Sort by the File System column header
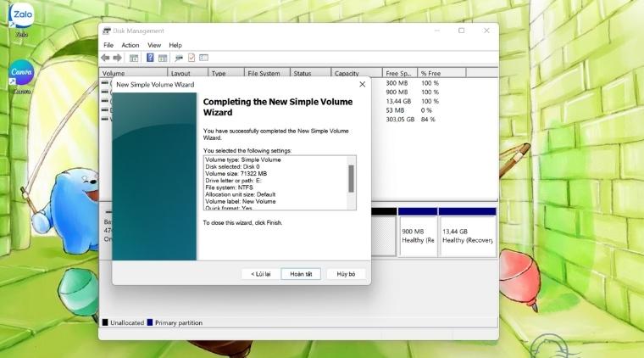The width and height of the screenshot is (644, 358). [x=267, y=73]
